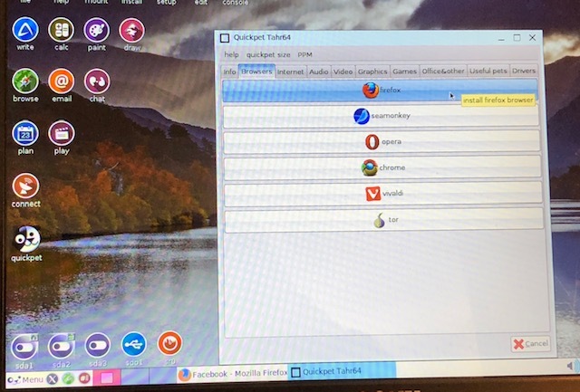Install the seamonkey browser
The height and width of the screenshot is (392, 580).
click(381, 116)
